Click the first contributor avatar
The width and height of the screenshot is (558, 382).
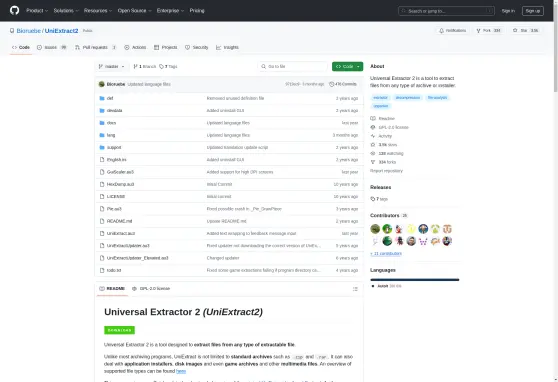pos(375,229)
